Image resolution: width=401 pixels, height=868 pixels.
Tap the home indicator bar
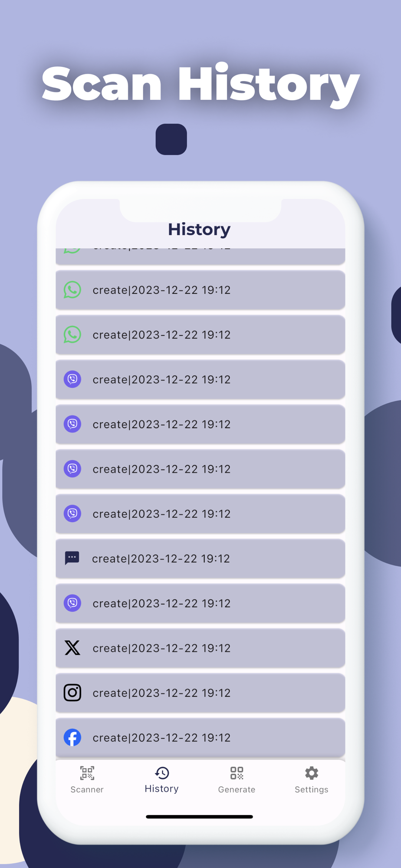(199, 817)
